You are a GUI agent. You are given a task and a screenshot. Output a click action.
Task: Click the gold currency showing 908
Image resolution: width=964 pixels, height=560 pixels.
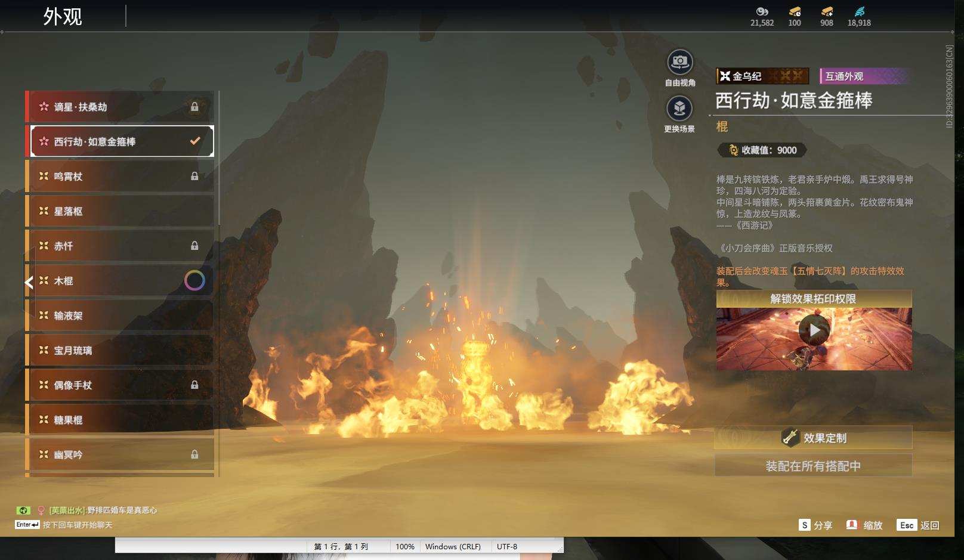click(x=826, y=11)
